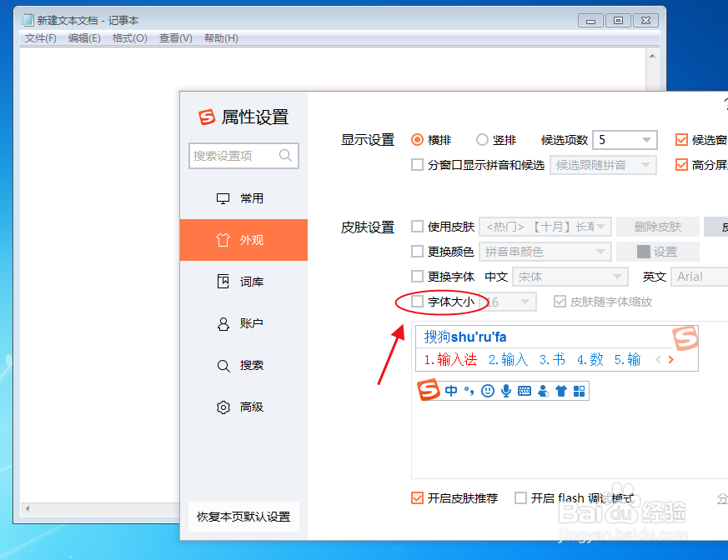Uncheck the 开启皮肤推荐 checkbox
Viewport: 728px width, 560px height.
pyautogui.click(x=418, y=497)
